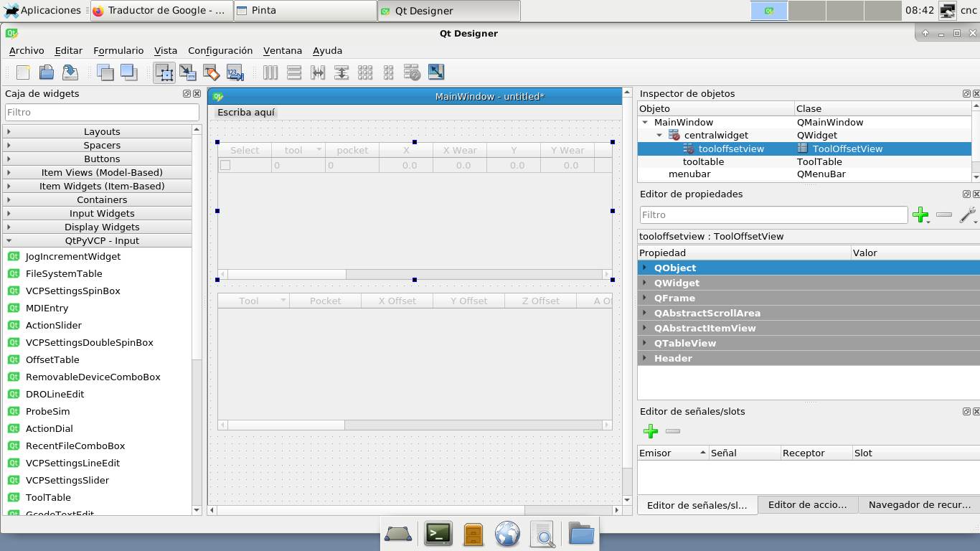Select tooltable in the object inspector
980x551 pixels.
[x=703, y=162]
